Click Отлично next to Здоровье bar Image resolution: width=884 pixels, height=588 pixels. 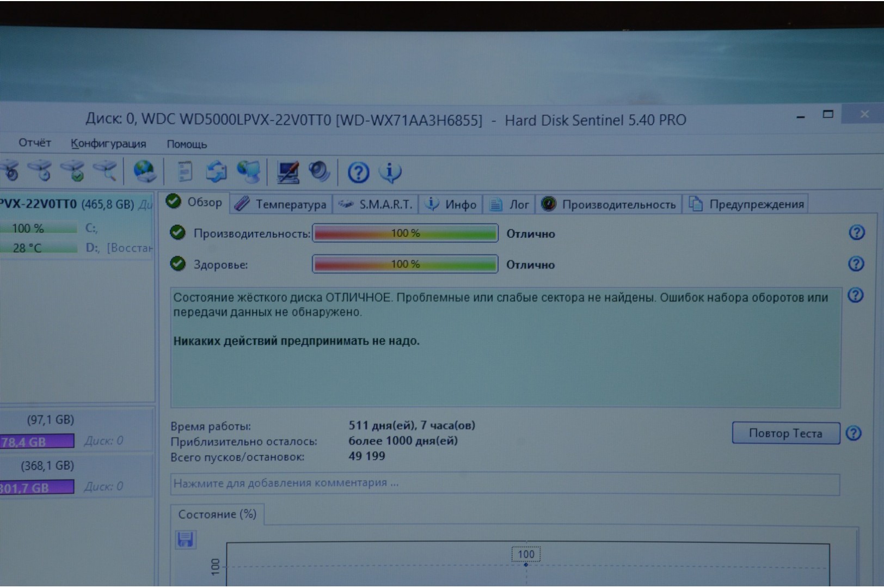tap(531, 265)
